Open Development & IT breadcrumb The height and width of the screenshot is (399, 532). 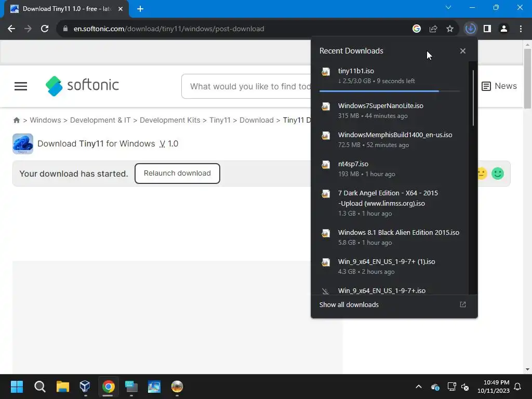pyautogui.click(x=100, y=120)
